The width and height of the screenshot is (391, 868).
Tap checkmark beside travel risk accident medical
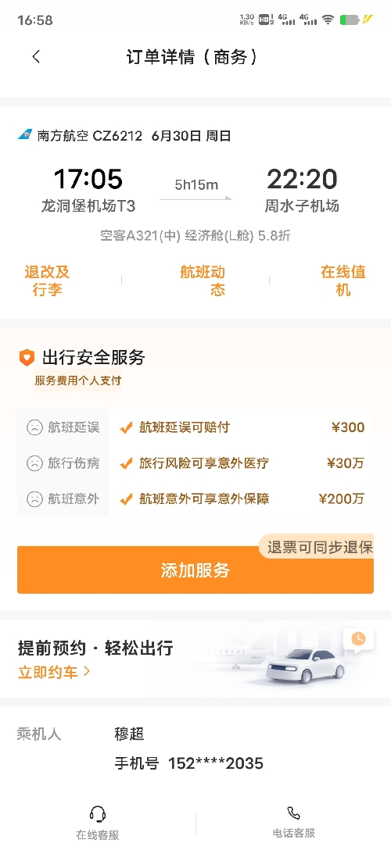126,463
